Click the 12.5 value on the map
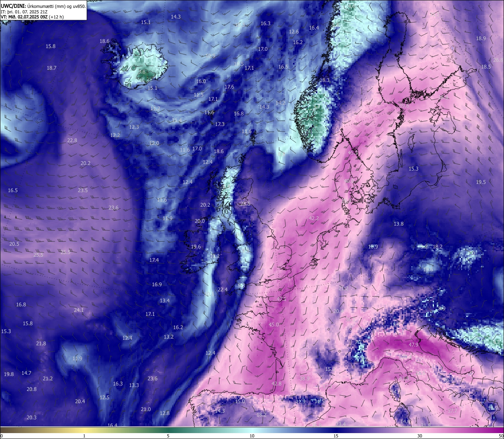Image resolution: width=504 pixels, height=439 pixels. 104,397
